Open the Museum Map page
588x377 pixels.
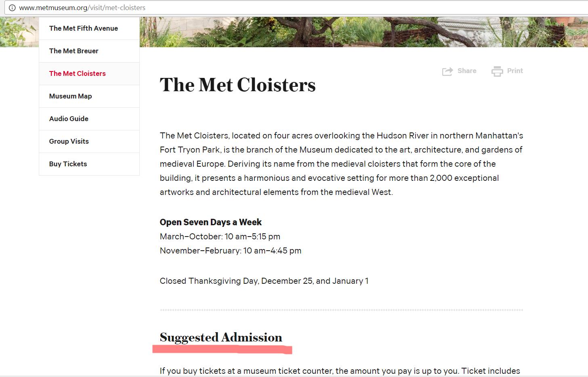(x=89, y=96)
